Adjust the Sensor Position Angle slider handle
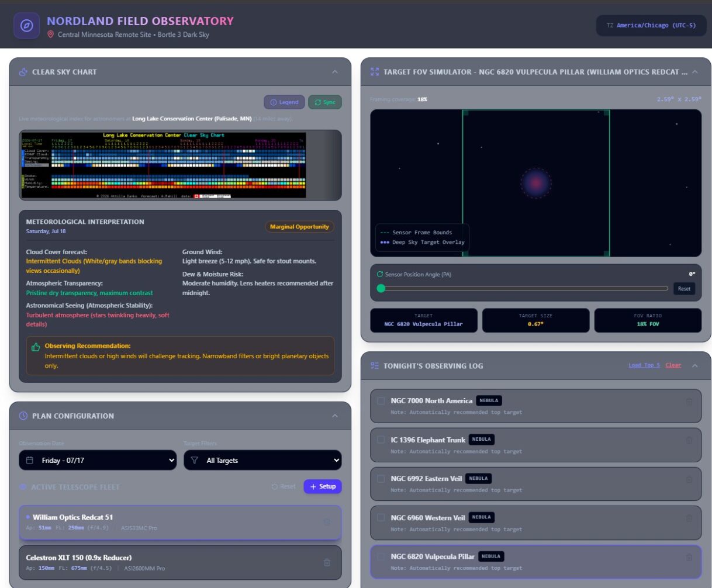The height and width of the screenshot is (588, 712). 381,288
